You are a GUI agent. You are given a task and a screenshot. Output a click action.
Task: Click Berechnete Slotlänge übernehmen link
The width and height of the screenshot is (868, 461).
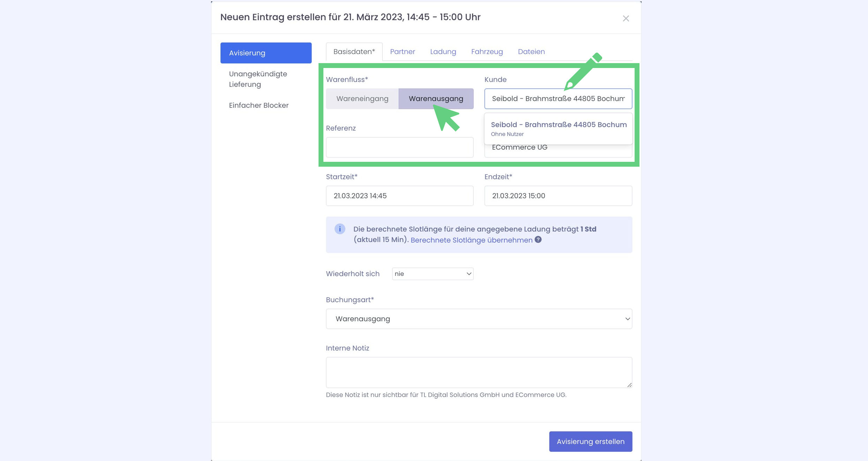pos(471,240)
